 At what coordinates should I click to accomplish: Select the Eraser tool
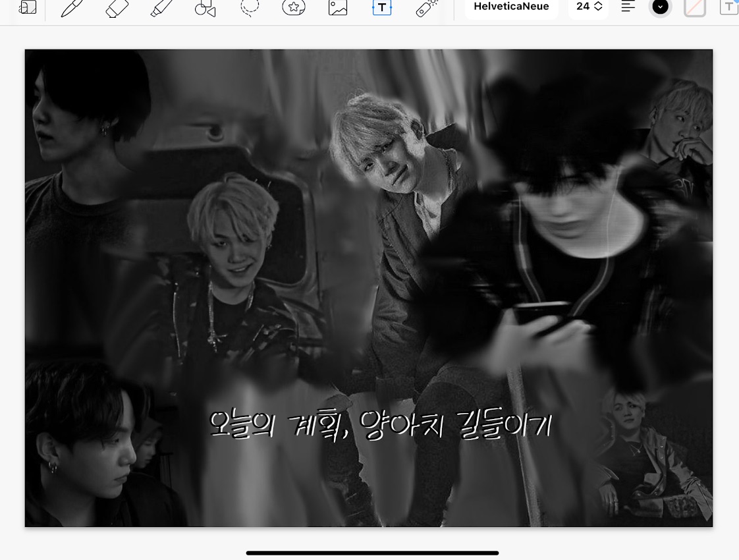[x=117, y=8]
